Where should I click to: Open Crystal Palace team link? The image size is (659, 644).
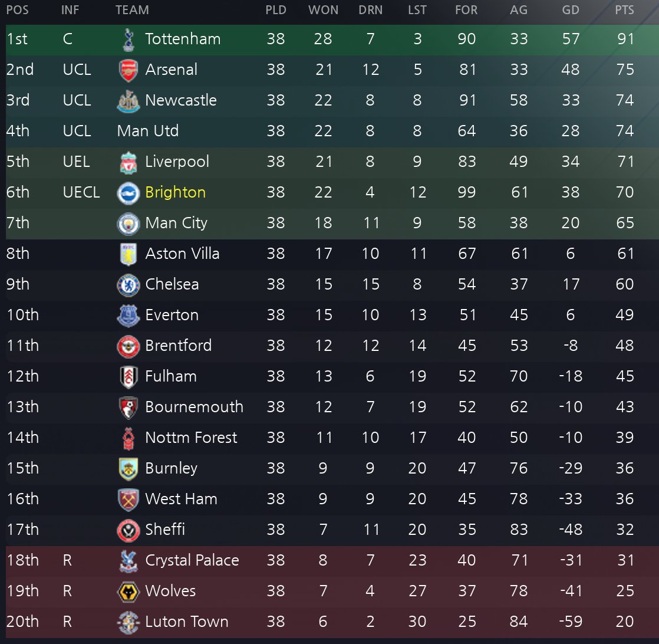coord(192,560)
